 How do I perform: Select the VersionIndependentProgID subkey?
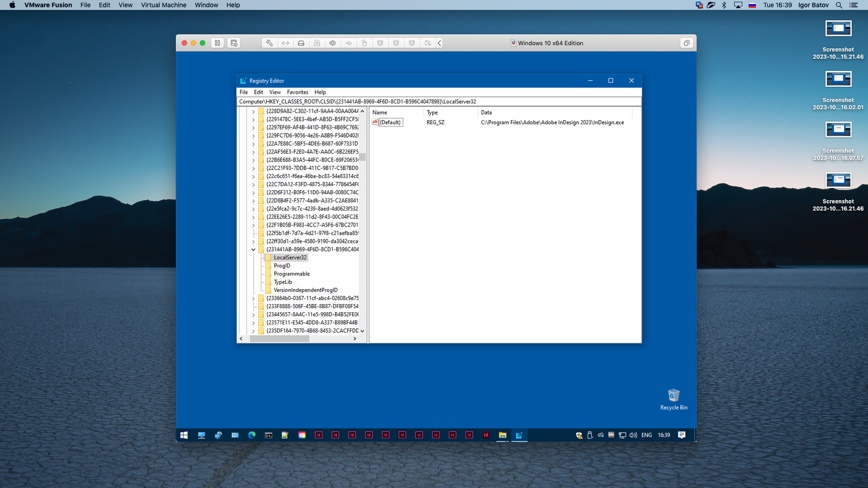click(x=306, y=290)
